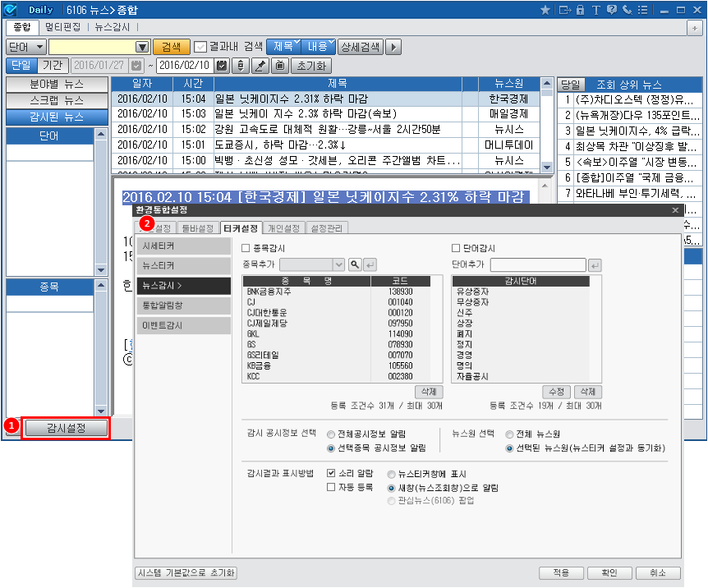
Task: Open the 단어 search type dropdown
Action: coord(26,47)
